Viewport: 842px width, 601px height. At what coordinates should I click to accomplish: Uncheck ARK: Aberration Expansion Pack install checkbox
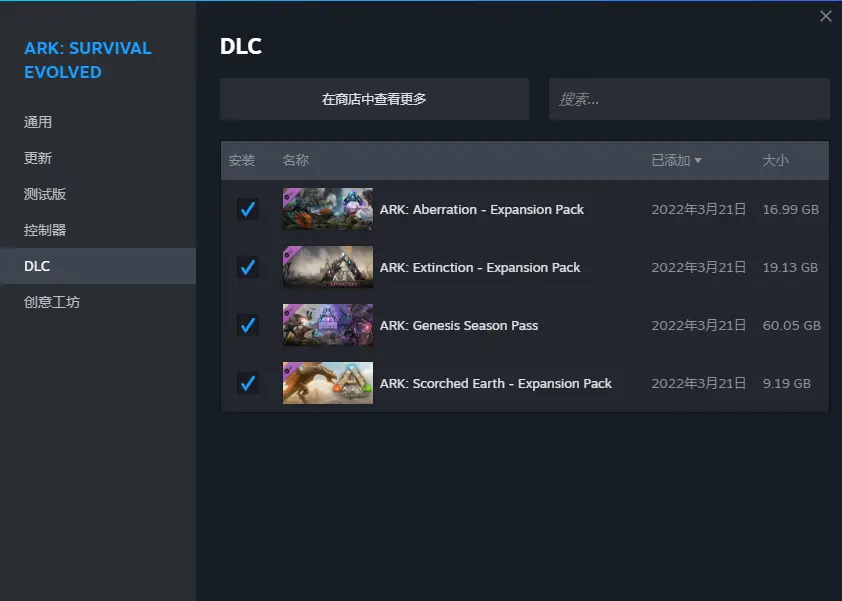click(x=248, y=209)
